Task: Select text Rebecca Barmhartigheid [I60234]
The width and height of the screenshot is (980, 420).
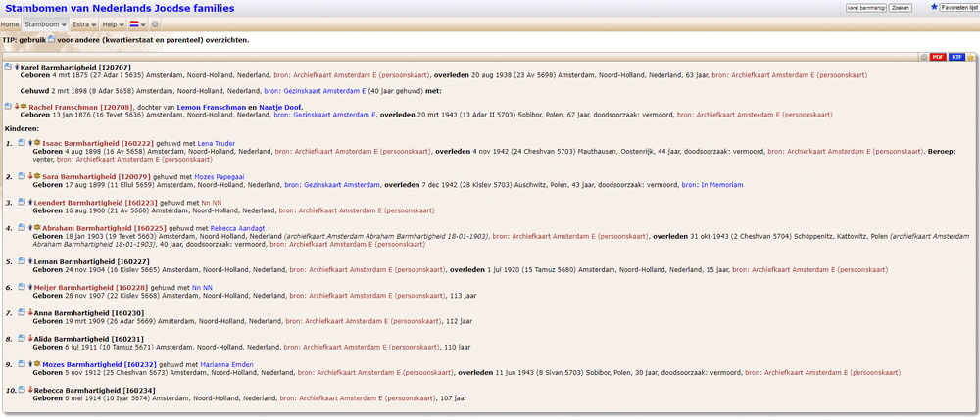Action: [x=94, y=390]
